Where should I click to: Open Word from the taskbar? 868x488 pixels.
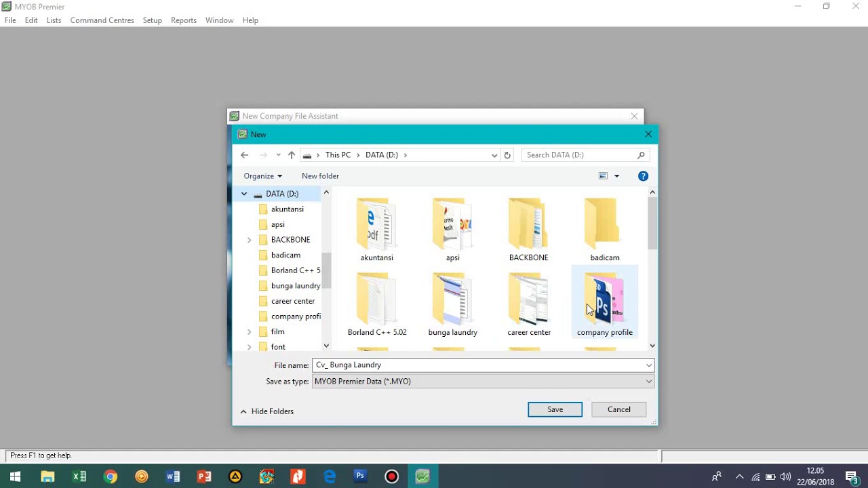(x=173, y=476)
